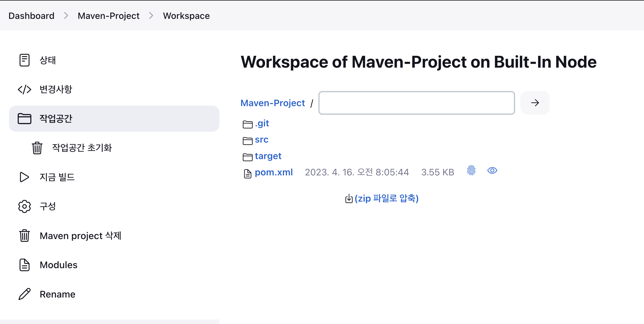Click the folder icon next to target
The height and width of the screenshot is (324, 644).
coord(247,157)
